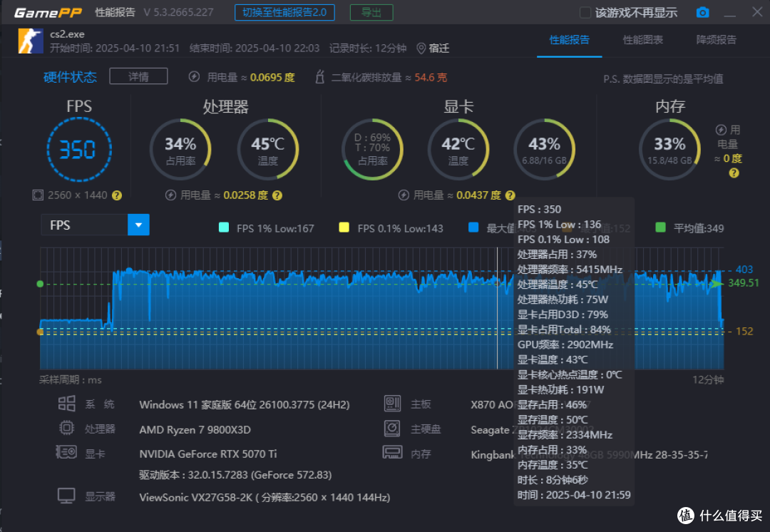Click the FPS 350 circular gauge
770x532 pixels.
tap(79, 149)
